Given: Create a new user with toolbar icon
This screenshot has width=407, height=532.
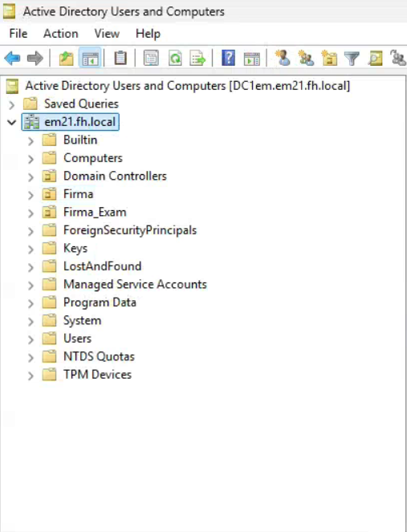Looking at the screenshot, I should point(283,58).
